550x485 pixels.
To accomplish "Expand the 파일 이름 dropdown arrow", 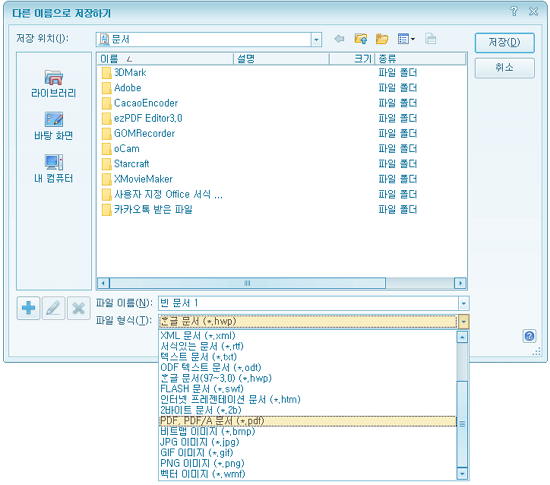I will (464, 303).
